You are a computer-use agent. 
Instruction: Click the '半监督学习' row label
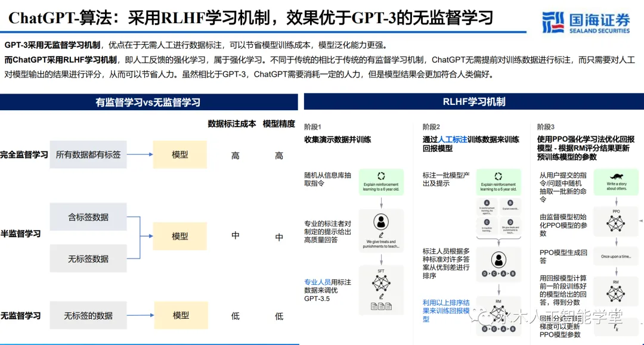click(20, 234)
